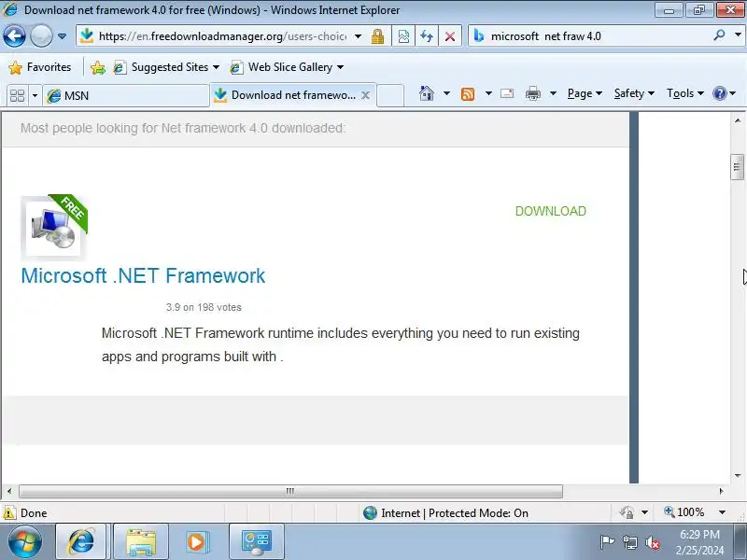Click the search magnifier icon
Image resolution: width=747 pixels, height=560 pixels.
[x=719, y=35]
